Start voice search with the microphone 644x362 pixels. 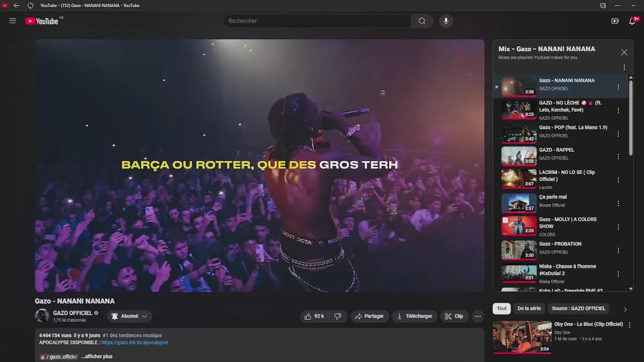tap(445, 21)
